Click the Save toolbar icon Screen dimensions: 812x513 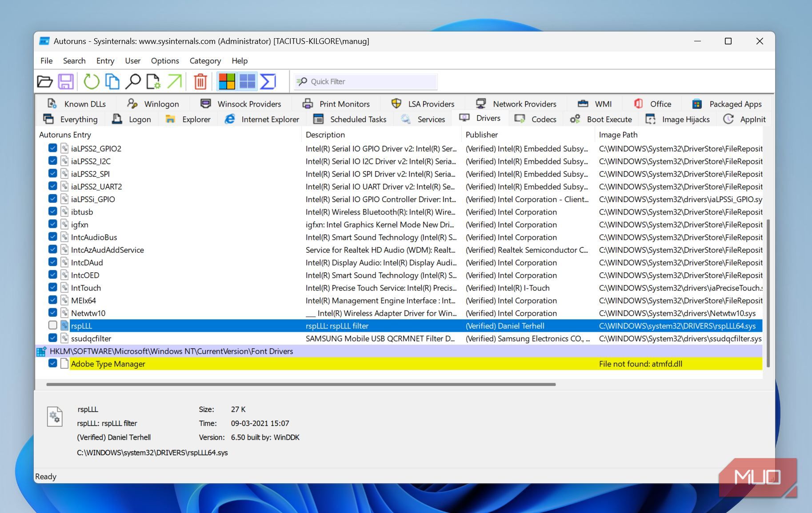tap(66, 81)
